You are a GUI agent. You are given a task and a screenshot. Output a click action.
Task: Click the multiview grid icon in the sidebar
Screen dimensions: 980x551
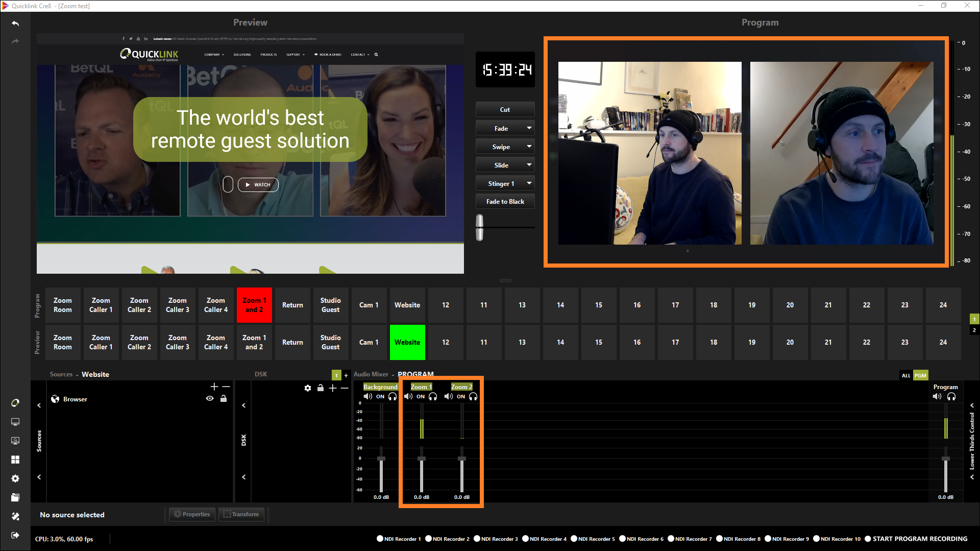[x=15, y=460]
